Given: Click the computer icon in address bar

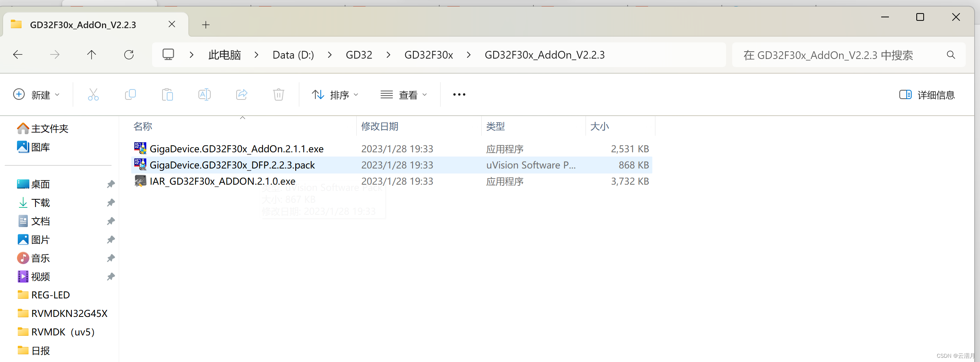Looking at the screenshot, I should pyautogui.click(x=168, y=54).
